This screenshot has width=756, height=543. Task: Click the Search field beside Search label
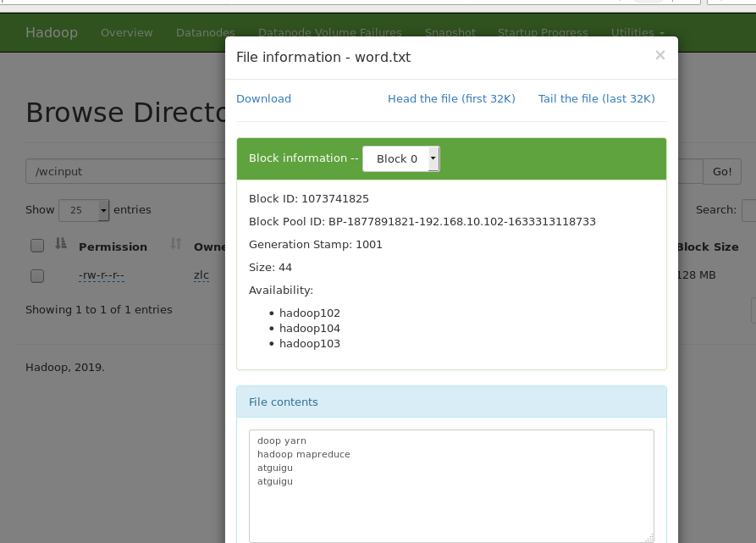coord(748,210)
